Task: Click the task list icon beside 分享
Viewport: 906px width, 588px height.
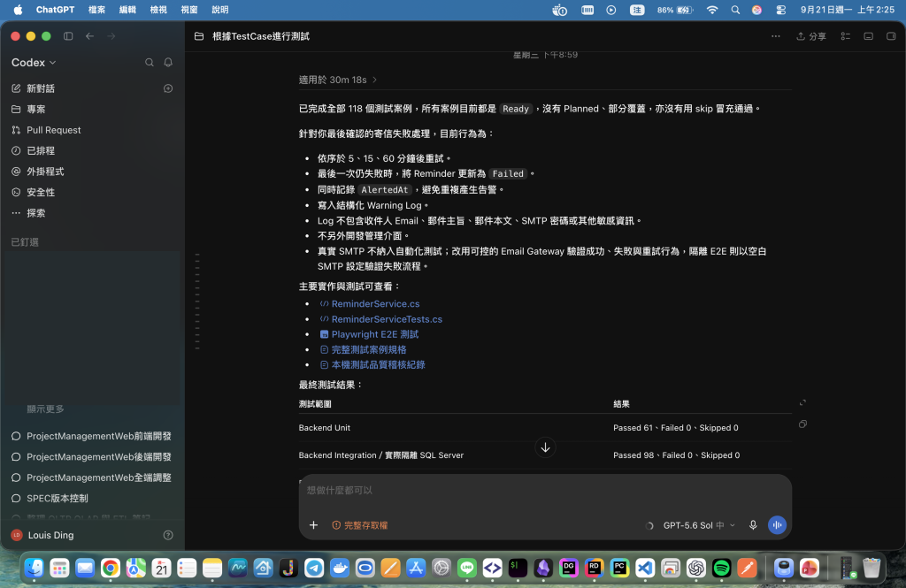Action: point(845,36)
